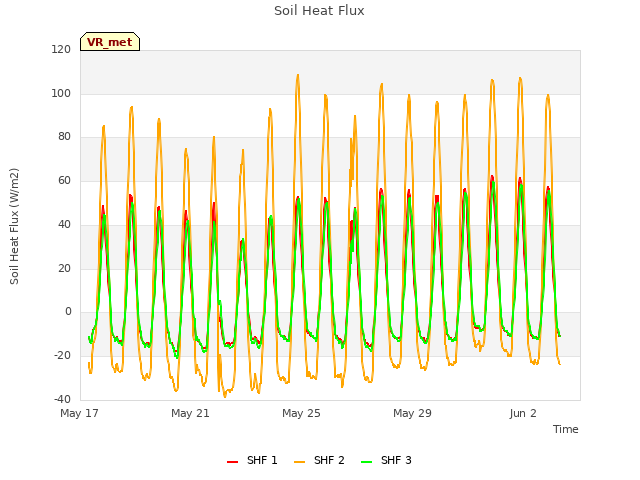Click the 100 y-axis tick label
The image size is (640, 480).
coord(61,93)
